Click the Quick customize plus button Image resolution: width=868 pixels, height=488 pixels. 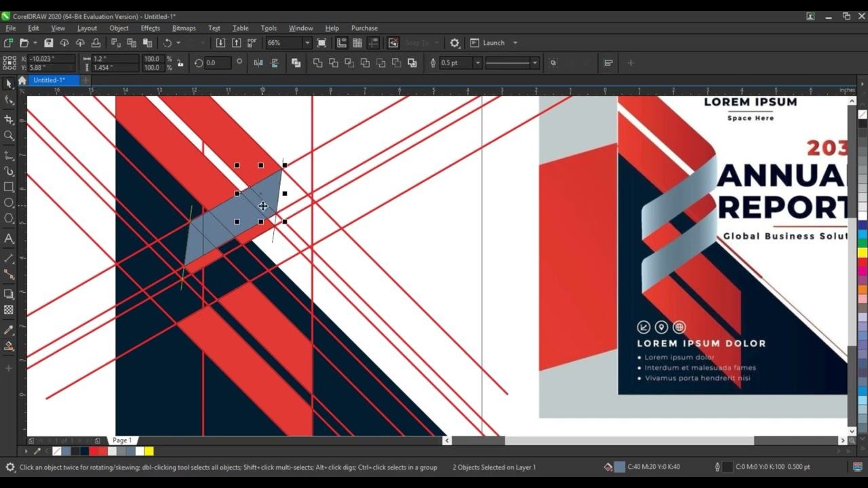(x=630, y=63)
